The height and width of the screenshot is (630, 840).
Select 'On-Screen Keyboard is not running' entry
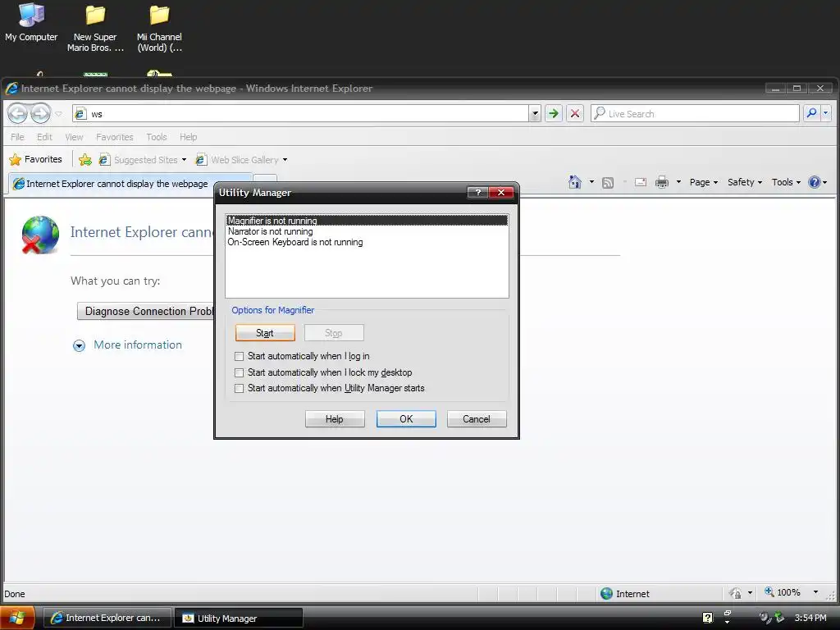(x=367, y=242)
